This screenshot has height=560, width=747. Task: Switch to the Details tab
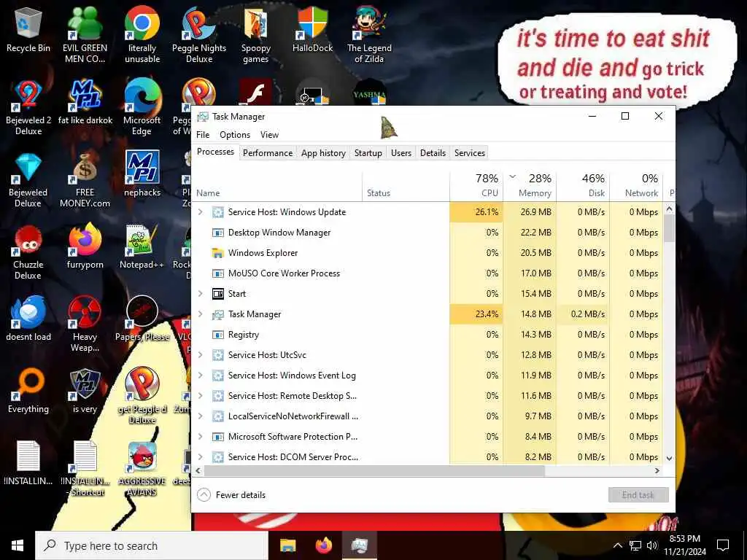tap(433, 153)
